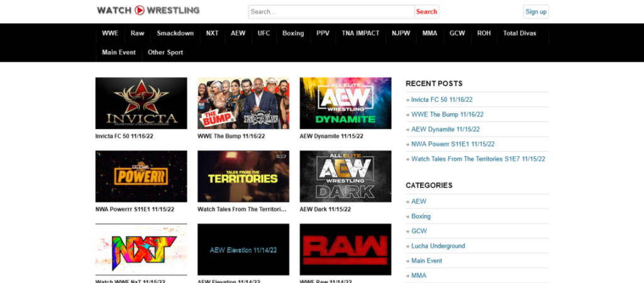Open the red RAW thumbnail
This screenshot has height=283, width=644.
click(345, 249)
